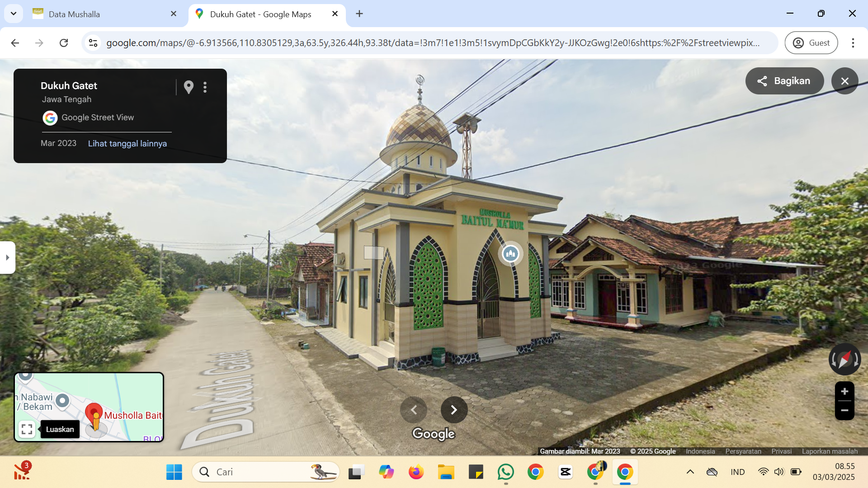Launch Copilot from the taskbar

386,472
